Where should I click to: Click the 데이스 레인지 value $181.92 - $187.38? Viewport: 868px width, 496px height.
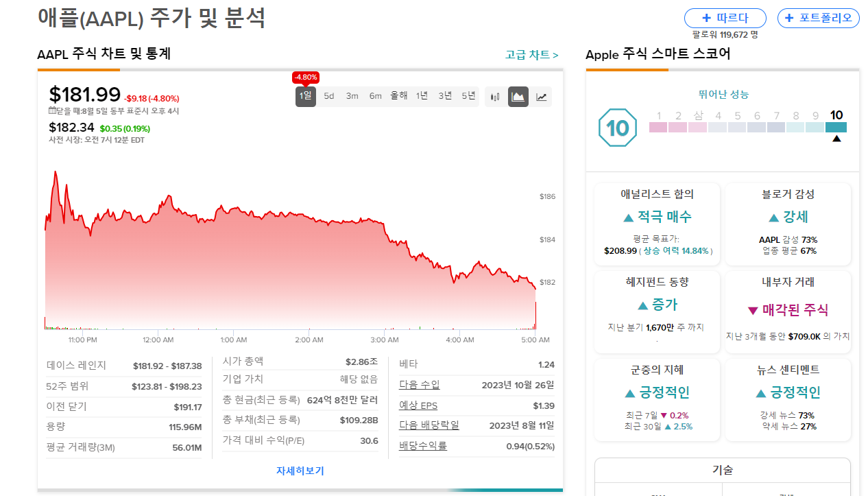coord(167,366)
